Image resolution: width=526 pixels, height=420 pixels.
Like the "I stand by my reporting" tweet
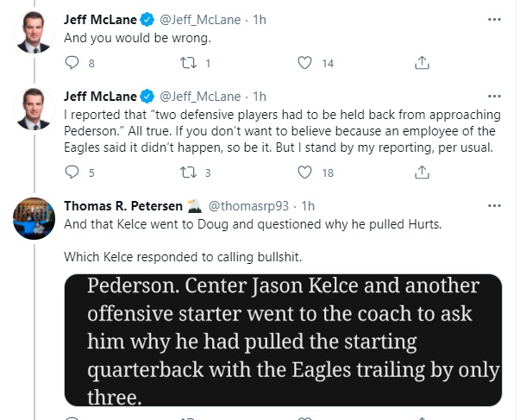pos(304,172)
